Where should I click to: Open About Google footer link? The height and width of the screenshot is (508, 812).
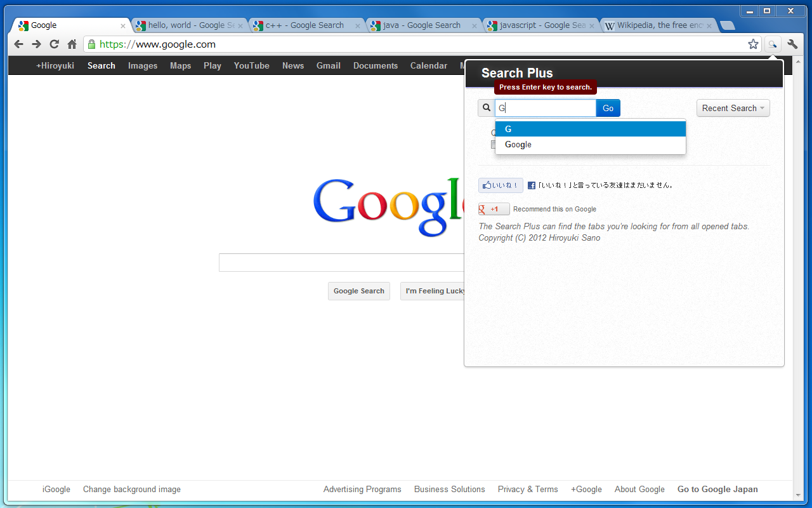(639, 489)
